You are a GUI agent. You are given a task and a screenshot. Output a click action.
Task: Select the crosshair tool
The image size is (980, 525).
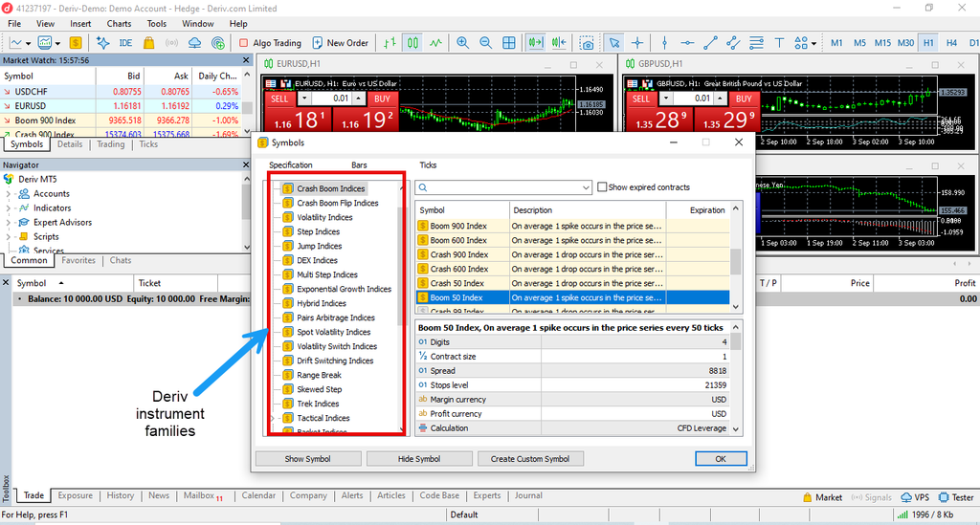pos(636,43)
